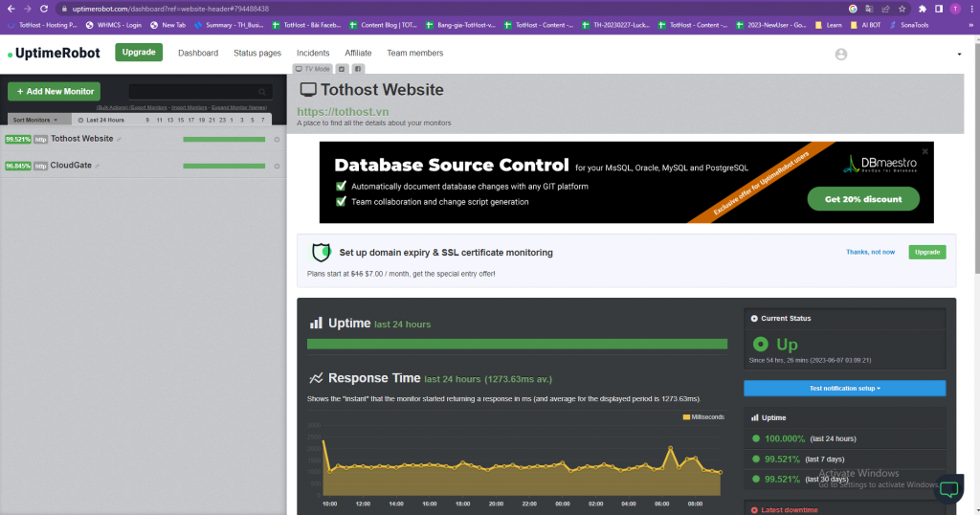Click the browser back arrow
This screenshot has height=515, width=980.
(x=11, y=9)
